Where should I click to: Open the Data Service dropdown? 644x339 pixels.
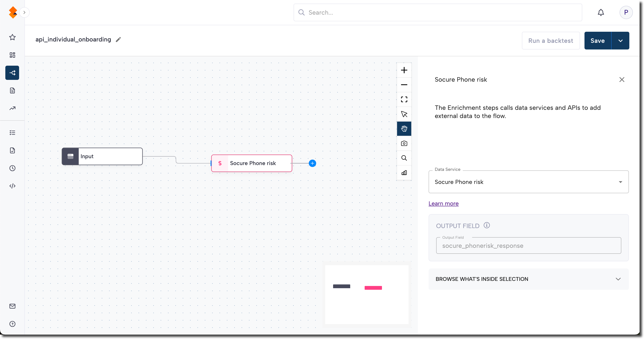[x=529, y=182]
